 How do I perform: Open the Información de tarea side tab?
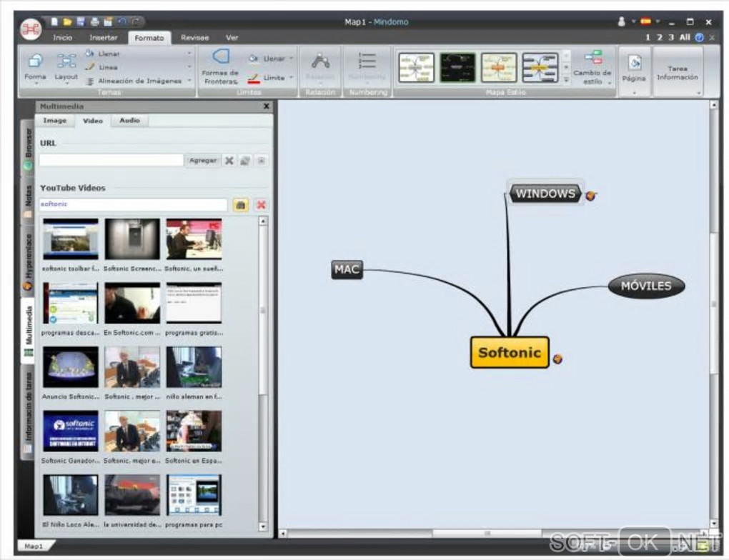[29, 411]
